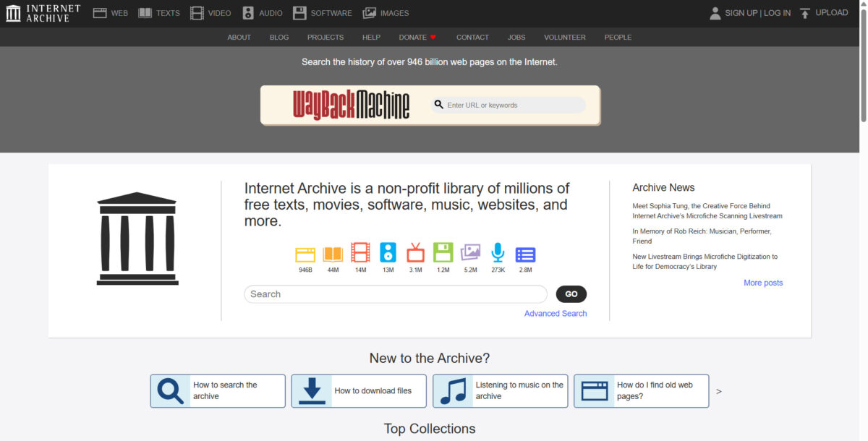Open the Video film icon in the top bar
Screen dimensions: 868x441
click(197, 13)
